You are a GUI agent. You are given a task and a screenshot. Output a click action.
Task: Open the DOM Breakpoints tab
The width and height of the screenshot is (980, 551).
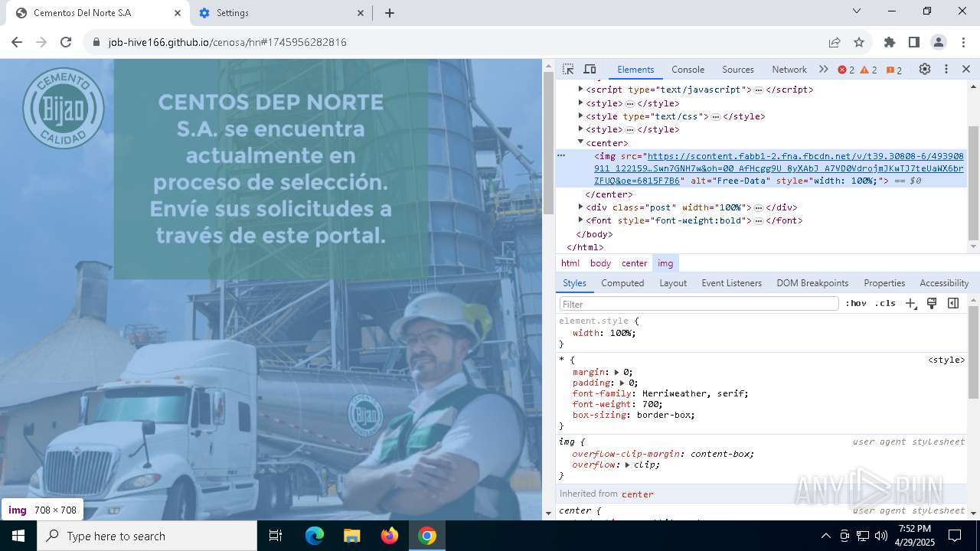click(x=812, y=283)
